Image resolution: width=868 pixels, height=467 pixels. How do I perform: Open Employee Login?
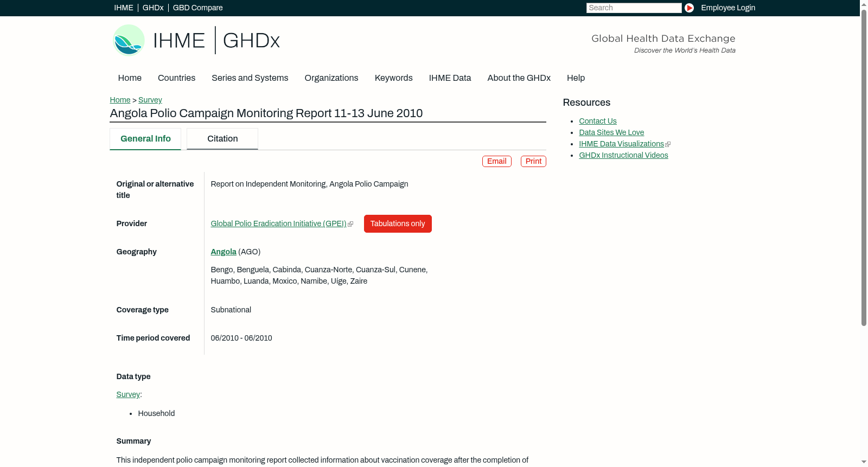728,8
